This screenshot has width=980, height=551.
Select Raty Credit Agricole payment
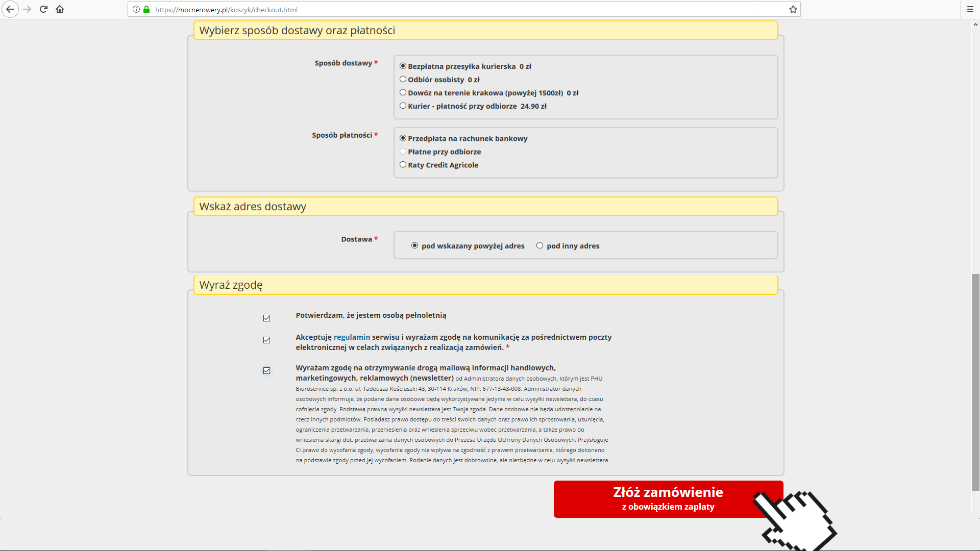pos(403,164)
